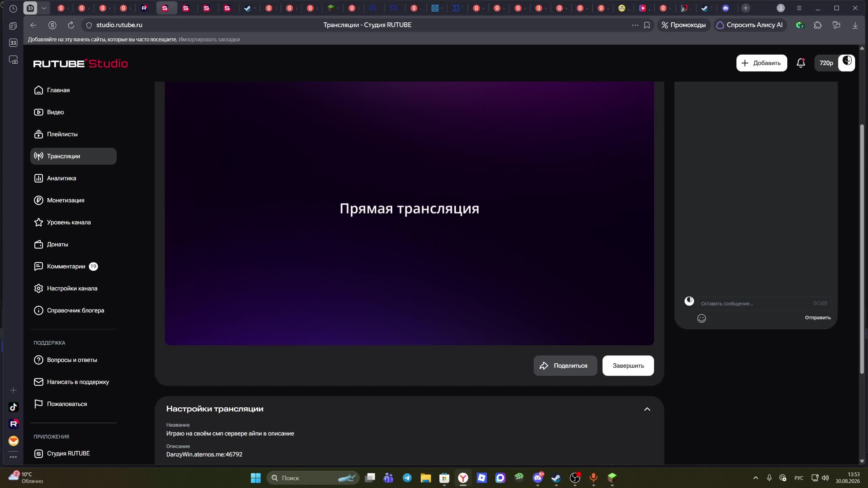This screenshot has height=488, width=868.
Task: Click the page vertical scrollbar
Action: [862, 249]
